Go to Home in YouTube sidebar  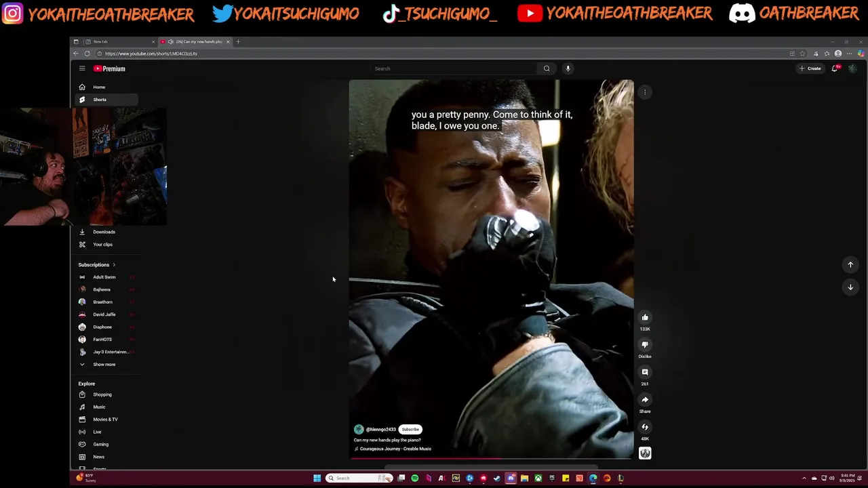pos(106,87)
